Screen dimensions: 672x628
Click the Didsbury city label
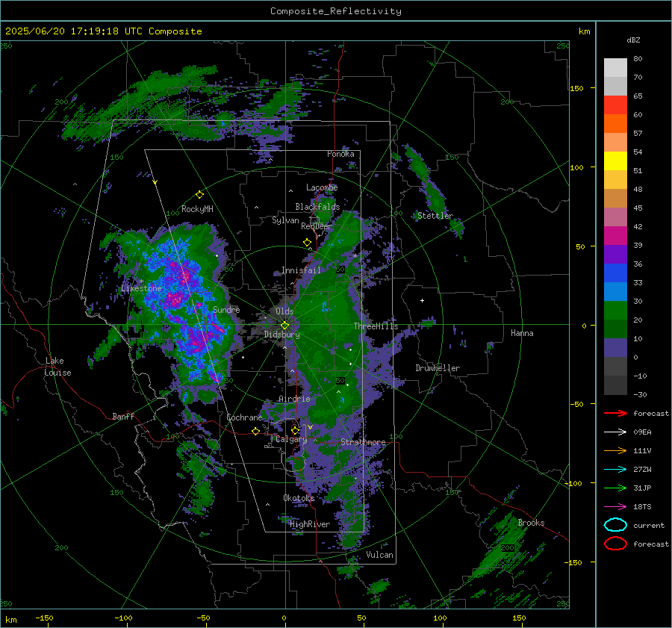pyautogui.click(x=282, y=335)
